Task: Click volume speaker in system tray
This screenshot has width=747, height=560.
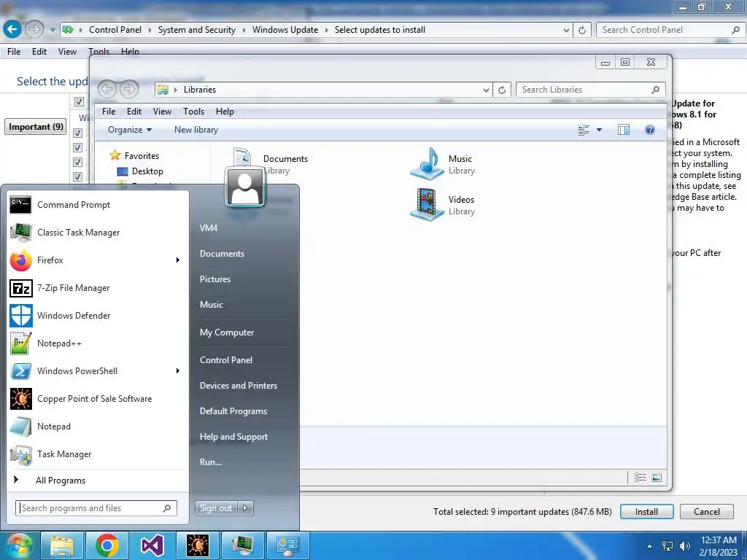Action: [684, 545]
